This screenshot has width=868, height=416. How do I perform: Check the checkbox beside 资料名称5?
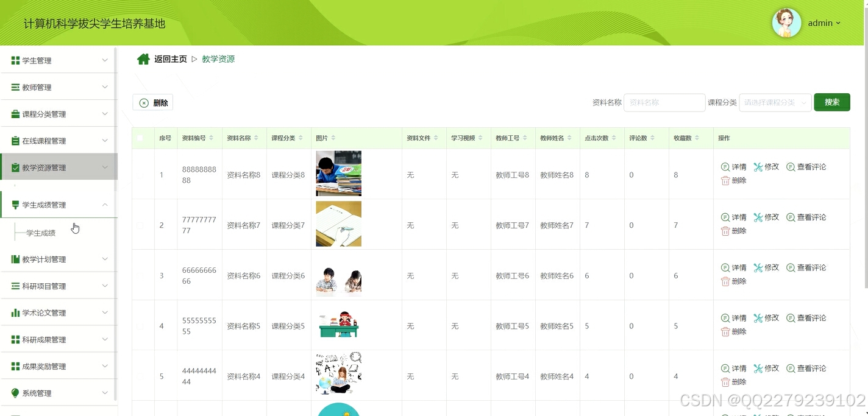point(141,326)
